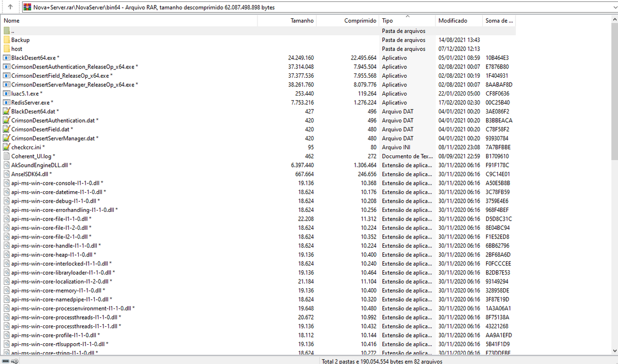Click the Coherent_UI.log document icon

(7, 156)
